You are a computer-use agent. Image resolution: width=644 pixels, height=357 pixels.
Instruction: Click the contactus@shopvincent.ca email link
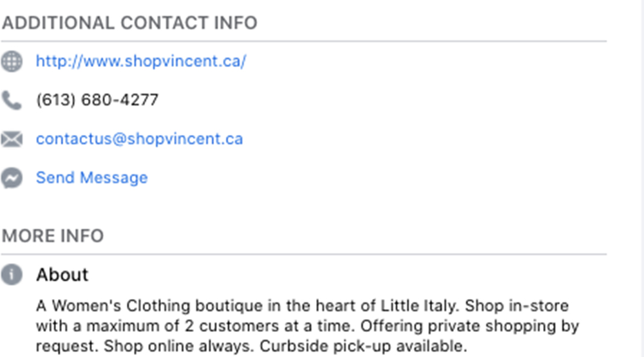(x=139, y=139)
